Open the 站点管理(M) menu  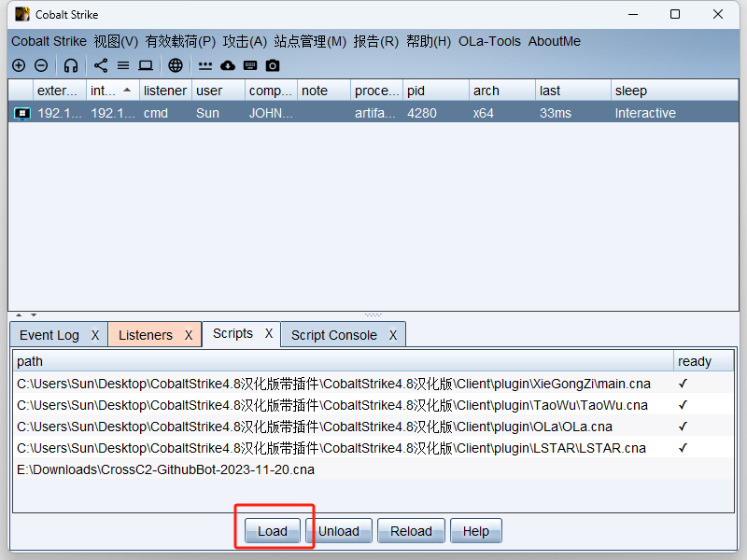(x=310, y=41)
